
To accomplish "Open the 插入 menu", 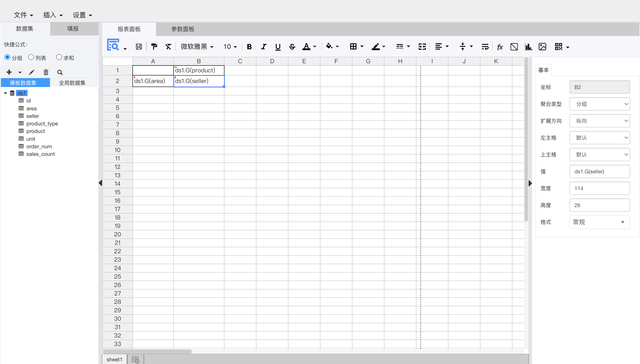I will 53,15.
